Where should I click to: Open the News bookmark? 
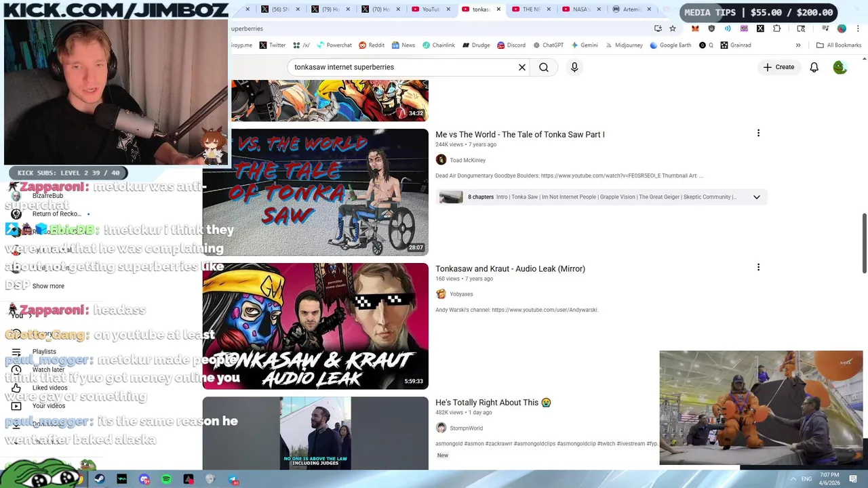pyautogui.click(x=403, y=45)
